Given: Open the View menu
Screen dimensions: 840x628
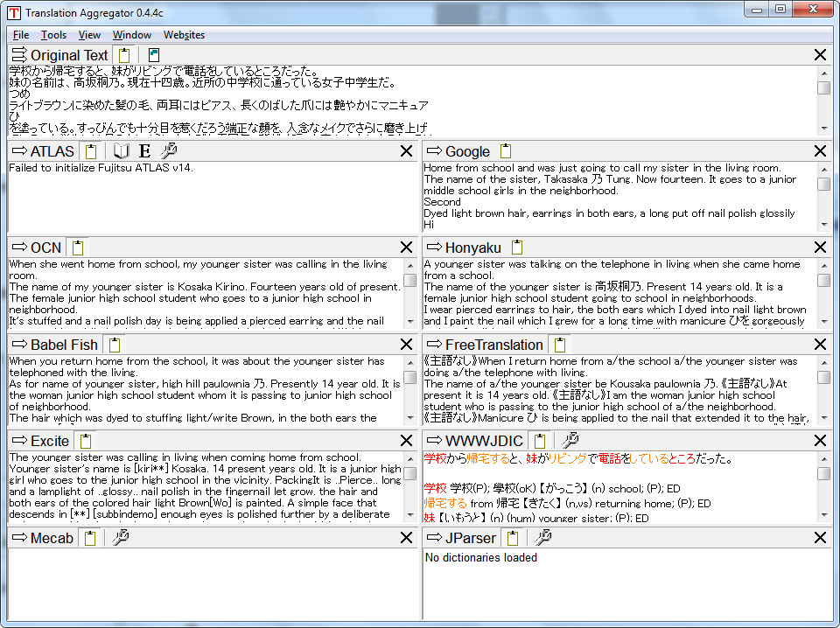Looking at the screenshot, I should click(x=89, y=35).
